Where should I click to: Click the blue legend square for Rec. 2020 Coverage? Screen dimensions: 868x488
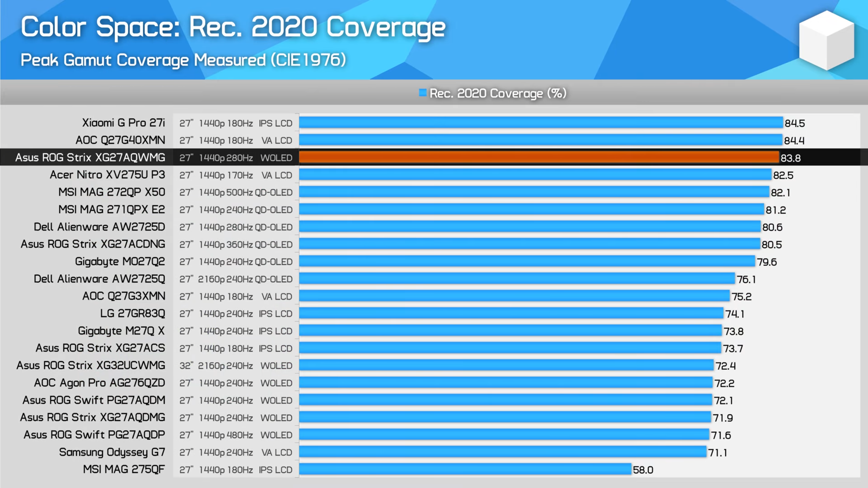pos(422,93)
